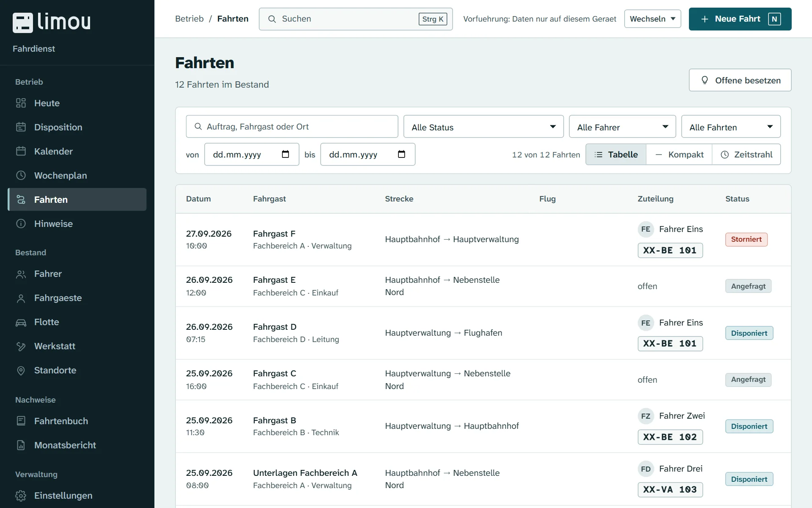Click the Flotte car icon
Screen dimensions: 812x508
coord(21,322)
